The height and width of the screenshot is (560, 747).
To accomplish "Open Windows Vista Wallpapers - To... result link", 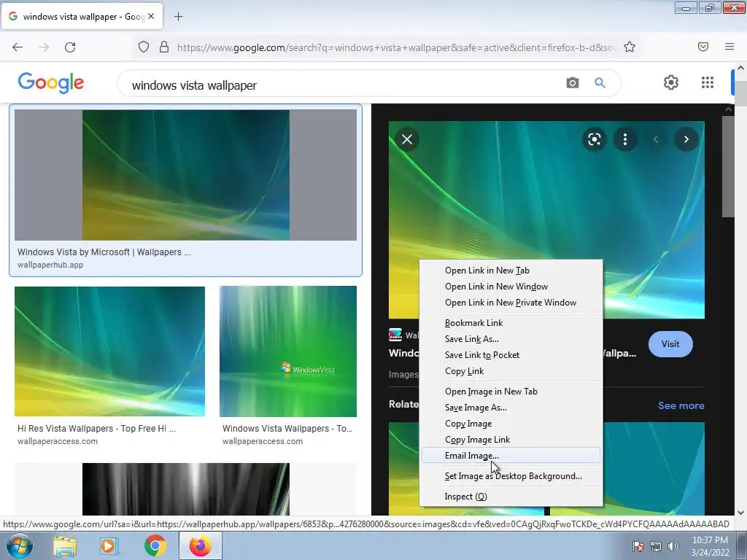I will tap(287, 429).
